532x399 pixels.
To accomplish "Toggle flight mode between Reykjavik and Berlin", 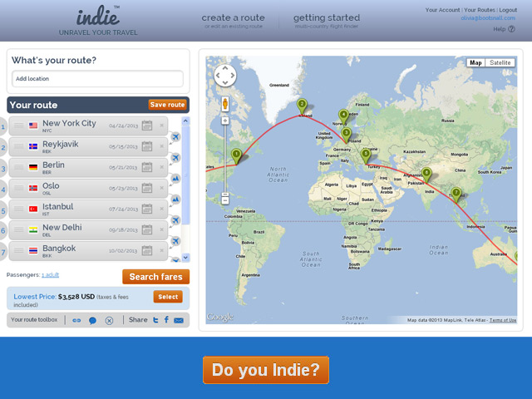I will [x=175, y=157].
